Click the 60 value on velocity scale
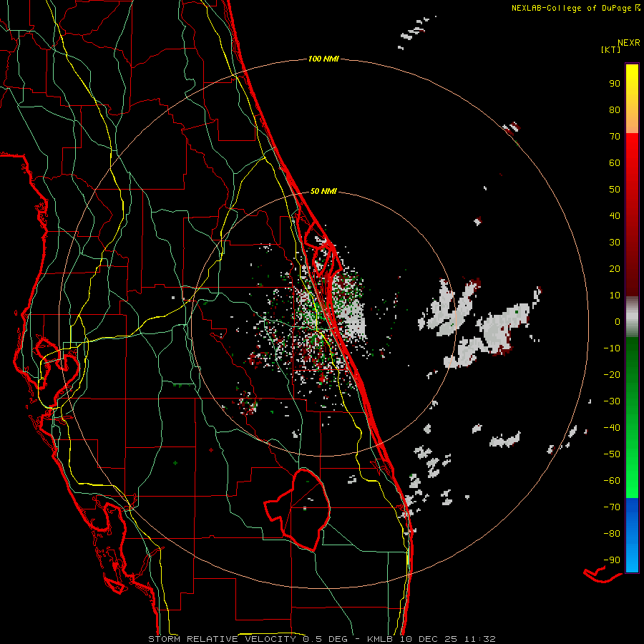The image size is (644, 644). coord(615,162)
